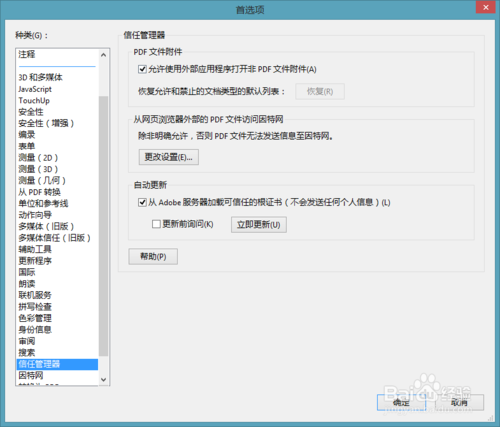The width and height of the screenshot is (500, 427).
Task: Select the TouchUp category
Action: [x=57, y=100]
